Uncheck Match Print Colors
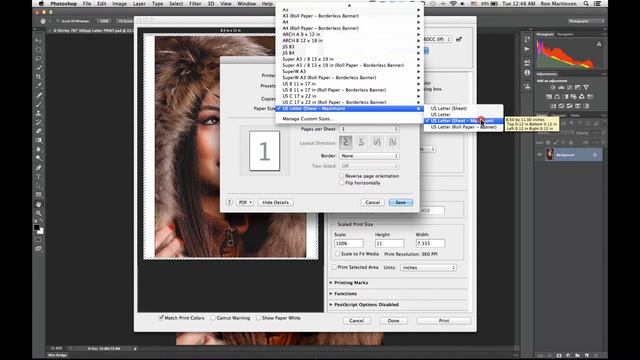 tap(161, 318)
